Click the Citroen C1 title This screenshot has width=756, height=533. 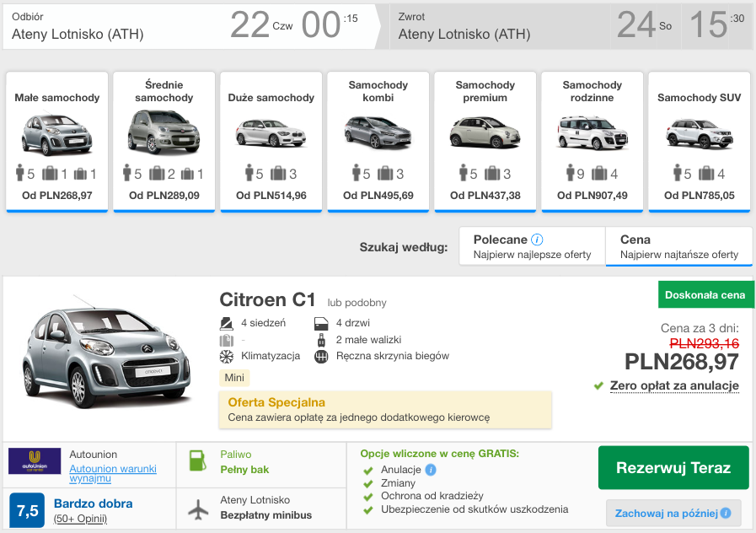267,300
